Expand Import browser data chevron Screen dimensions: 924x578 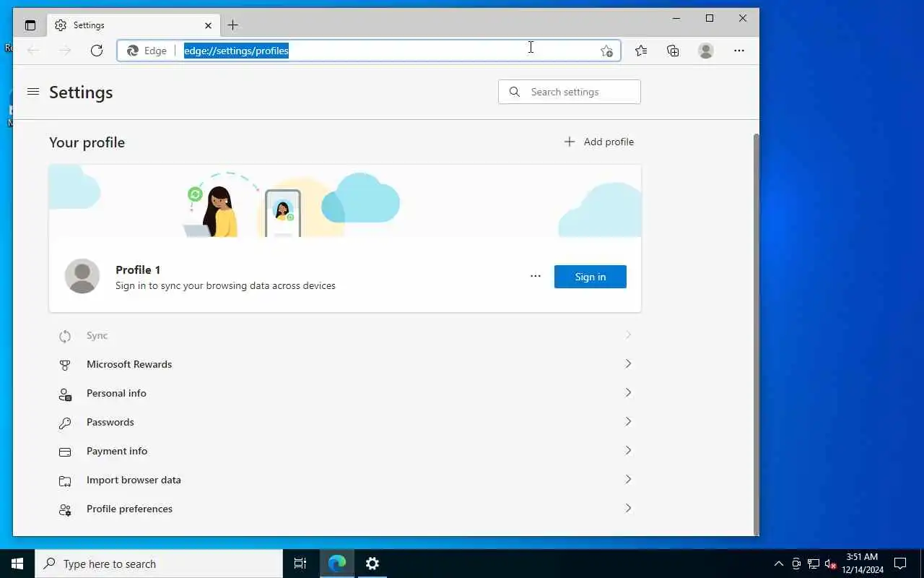pos(628,479)
